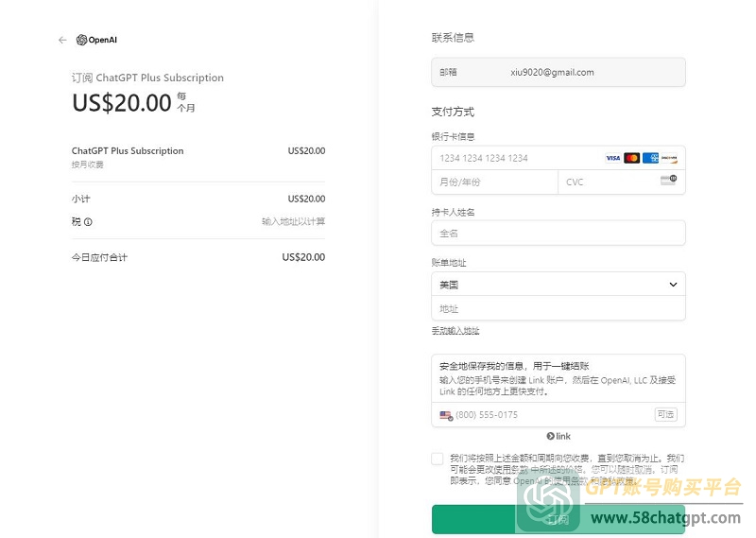Screen dimensions: 756x538
Task: Click the email field xiu9020@gmail.com
Action: (x=558, y=73)
